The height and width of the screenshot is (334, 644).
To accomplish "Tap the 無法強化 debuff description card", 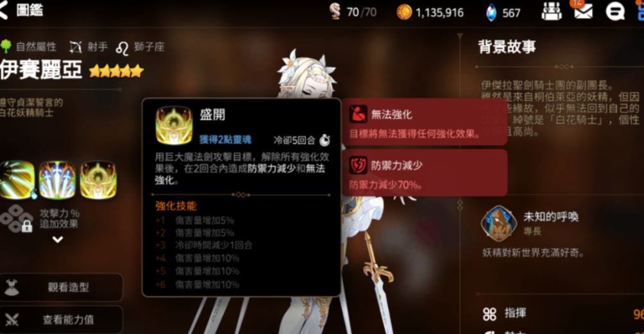I will point(424,122).
